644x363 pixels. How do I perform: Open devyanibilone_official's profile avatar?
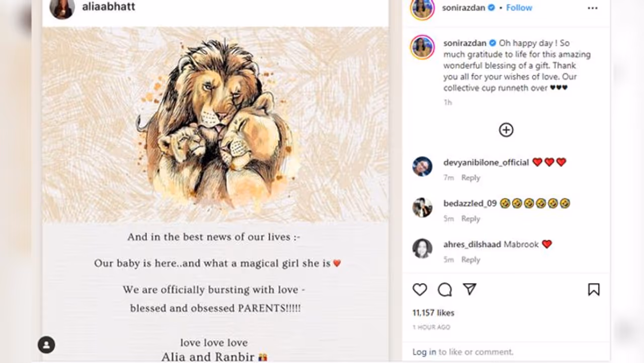[x=422, y=166]
